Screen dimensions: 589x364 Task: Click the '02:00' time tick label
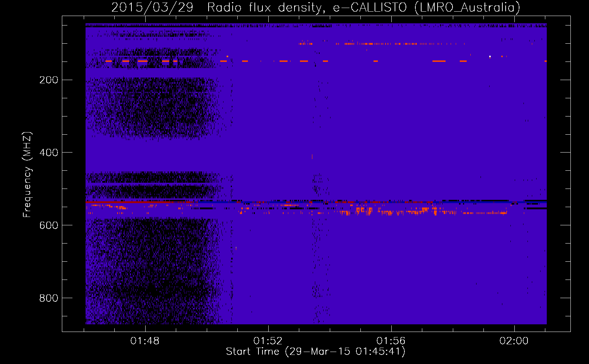(514, 341)
